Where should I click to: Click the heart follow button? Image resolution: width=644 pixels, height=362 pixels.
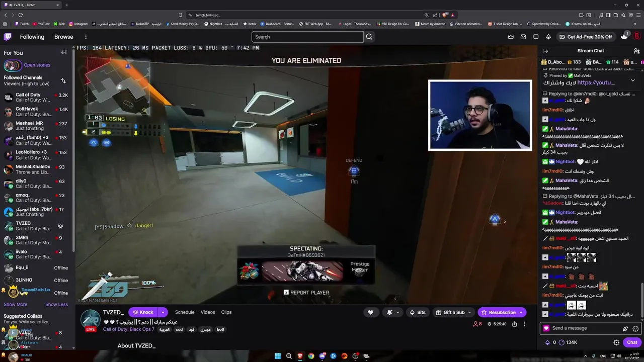pos(371,312)
